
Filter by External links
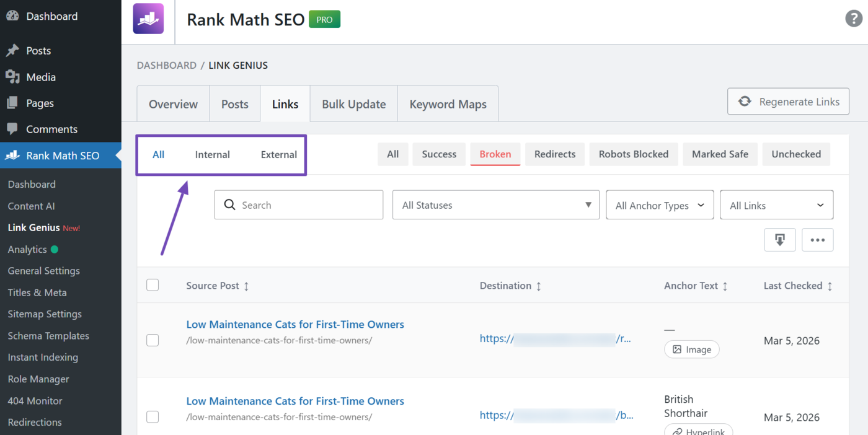(x=279, y=154)
